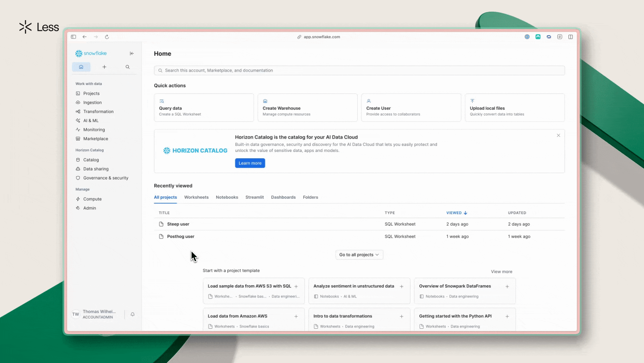Open the Steep user worksheet row
The image size is (644, 363).
pyautogui.click(x=359, y=224)
